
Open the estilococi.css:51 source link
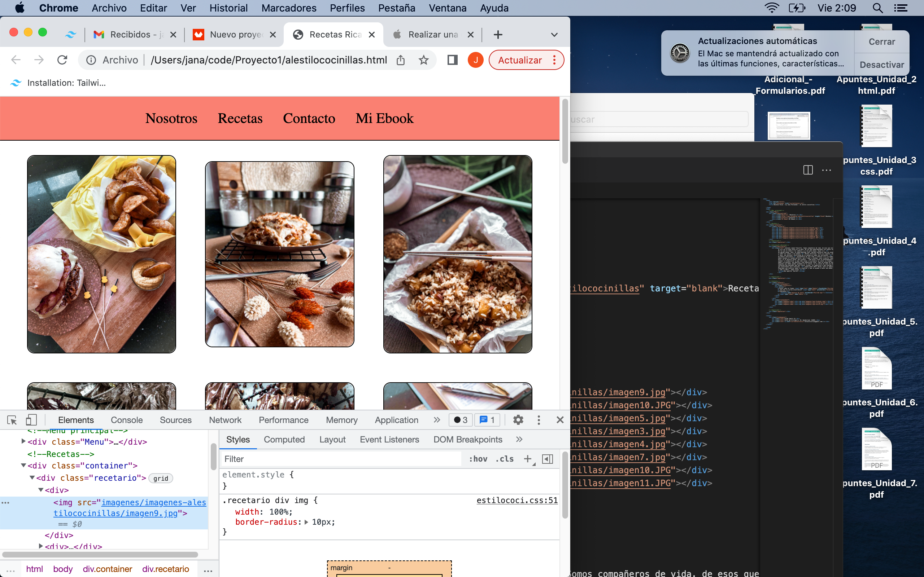(517, 500)
